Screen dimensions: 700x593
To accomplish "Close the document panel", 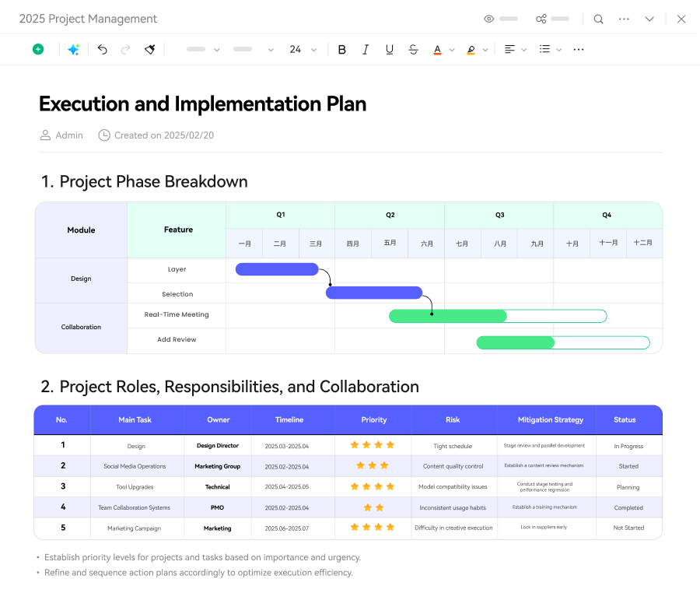I will (x=681, y=19).
